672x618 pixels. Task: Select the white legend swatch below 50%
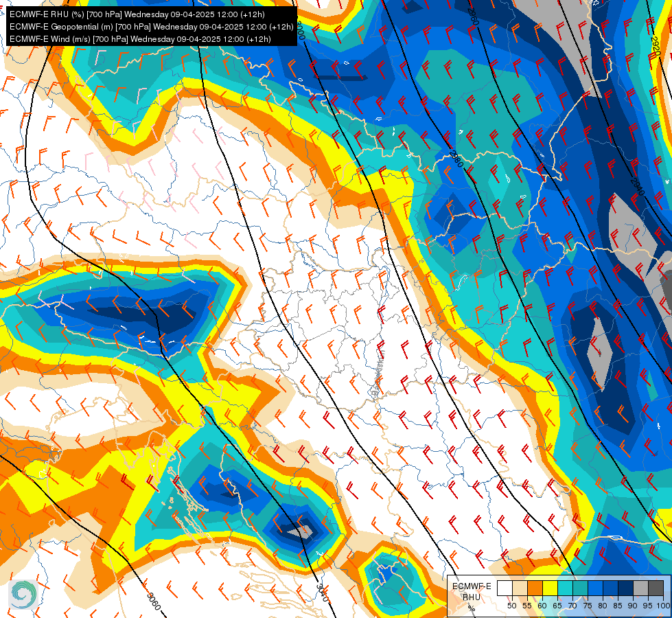pos(505,588)
